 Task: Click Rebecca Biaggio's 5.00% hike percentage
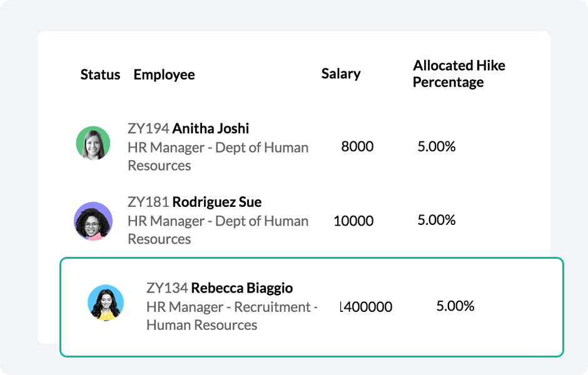click(x=455, y=306)
